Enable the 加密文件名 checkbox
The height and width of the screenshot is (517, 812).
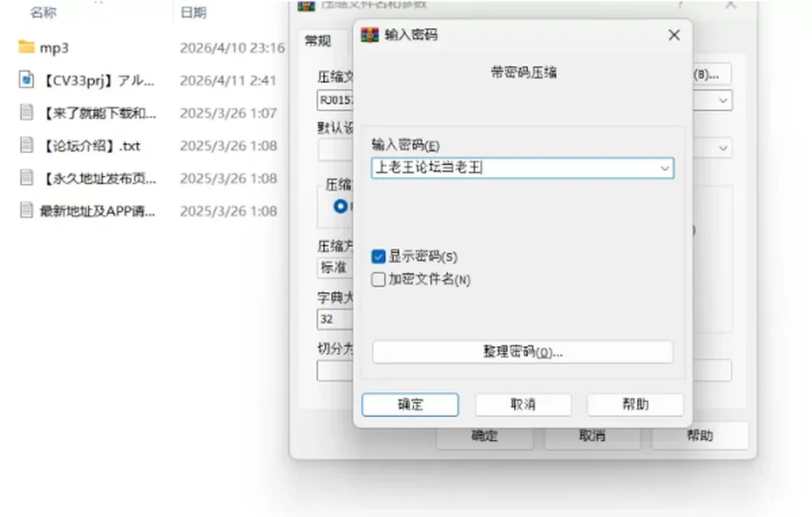click(379, 280)
